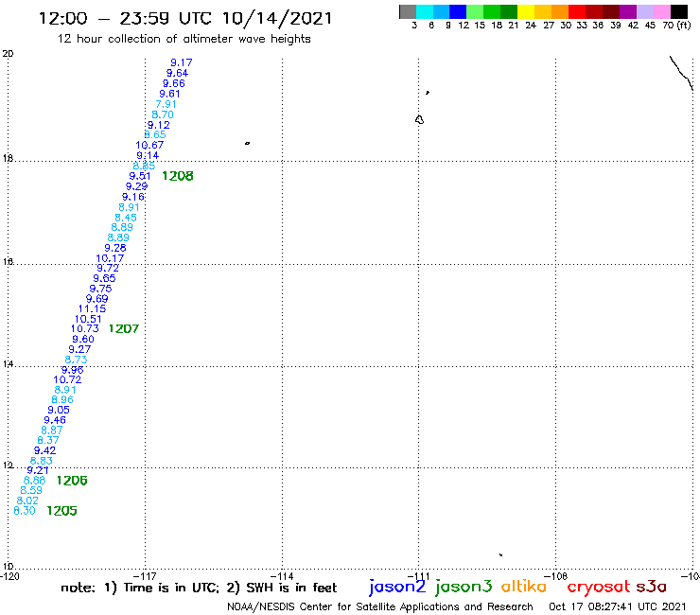The width and height of the screenshot is (700, 615).
Task: Select the 8.37 wave height reading
Action: [x=47, y=440]
